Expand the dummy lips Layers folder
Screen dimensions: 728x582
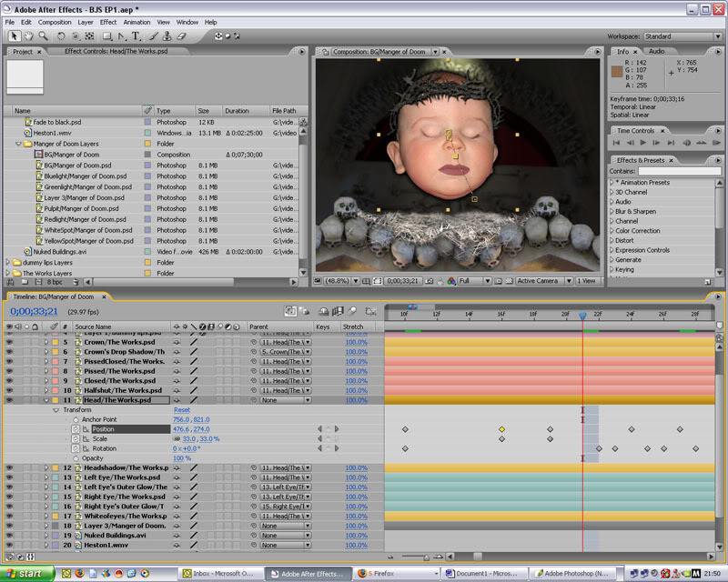click(x=7, y=262)
